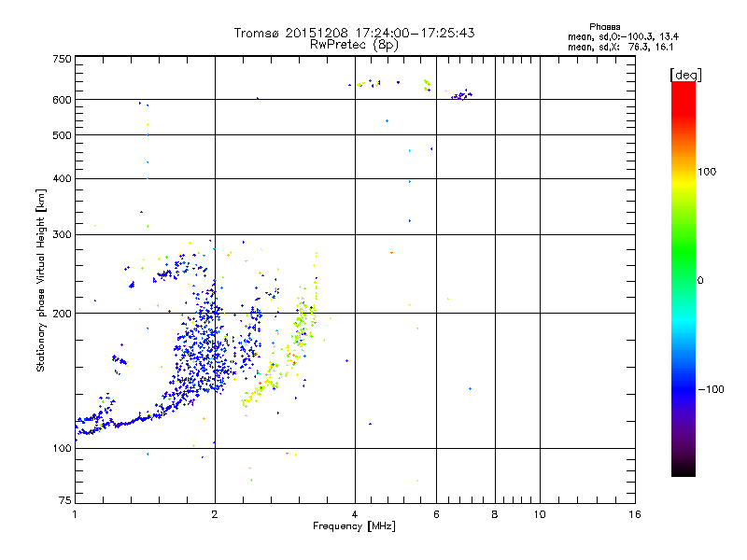The width and height of the screenshot is (747, 560).
Task: Click the colorbar tick label '100'
Action: click(707, 172)
